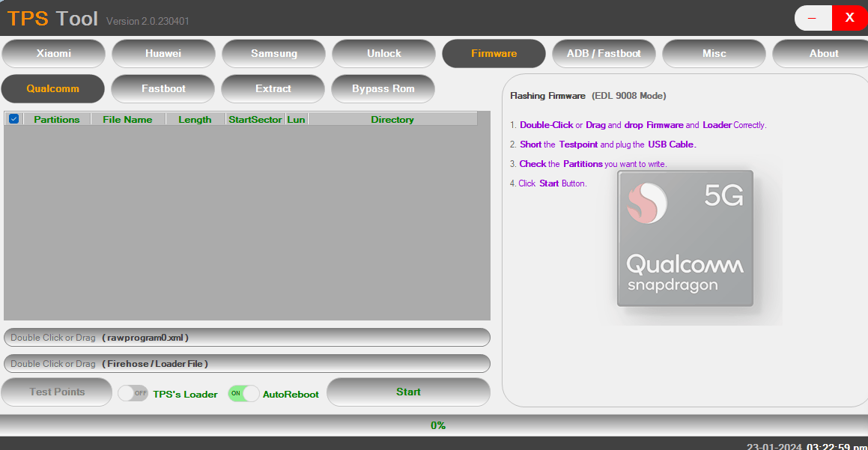Minimize the TPS Tool window
Viewport: 868px width, 450px height.
[x=812, y=18]
